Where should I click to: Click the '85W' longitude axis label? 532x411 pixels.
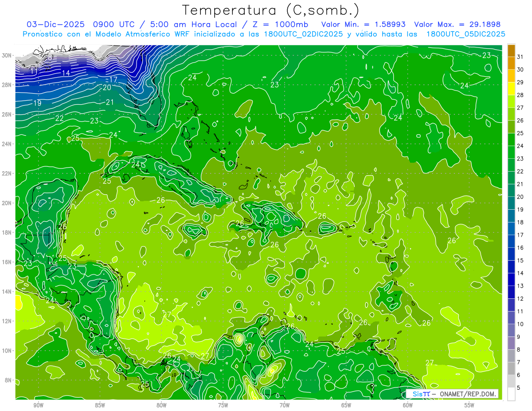coord(100,405)
